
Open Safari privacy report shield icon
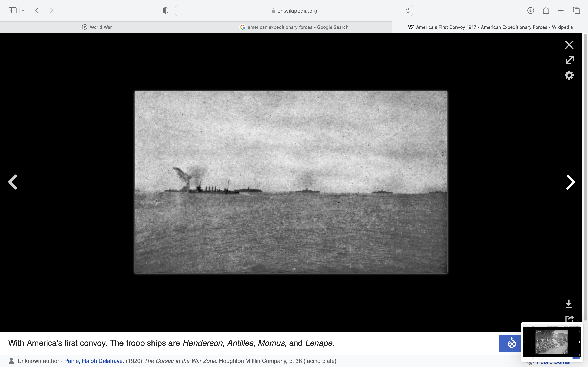point(165,10)
